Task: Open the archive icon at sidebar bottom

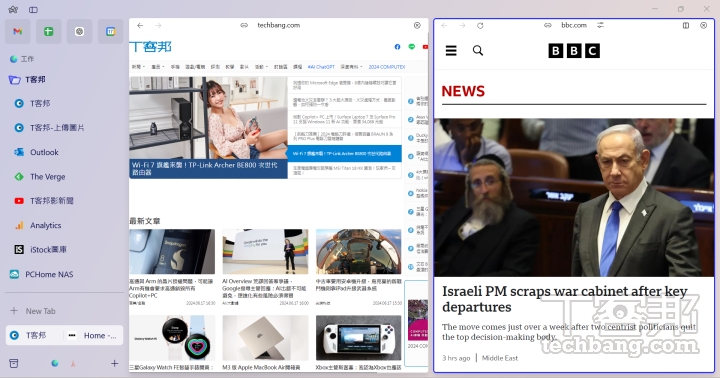Action: click(x=14, y=363)
